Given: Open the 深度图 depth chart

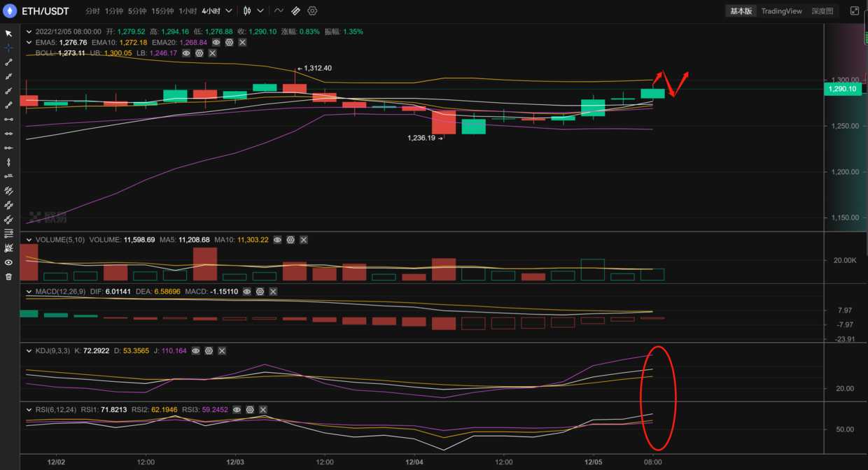Looking at the screenshot, I should click(822, 11).
